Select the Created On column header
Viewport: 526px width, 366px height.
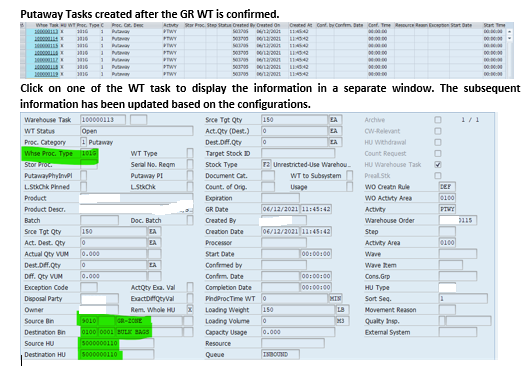[x=268, y=25]
